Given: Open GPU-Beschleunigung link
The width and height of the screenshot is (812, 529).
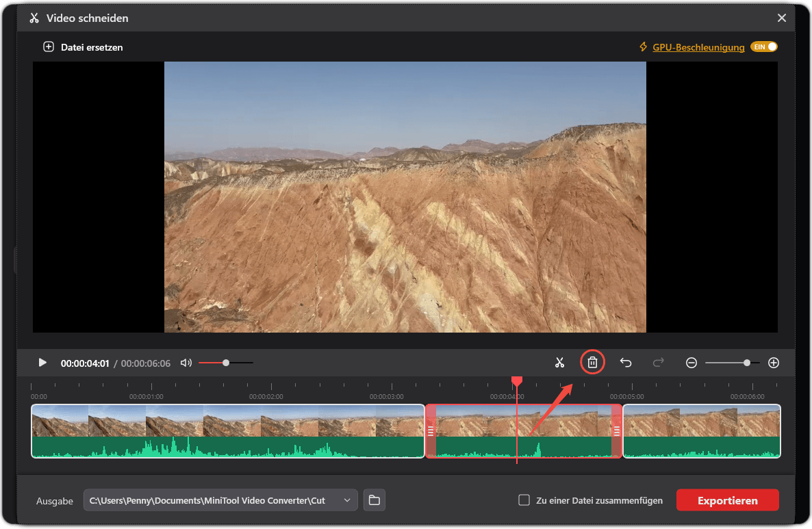Looking at the screenshot, I should (x=698, y=47).
